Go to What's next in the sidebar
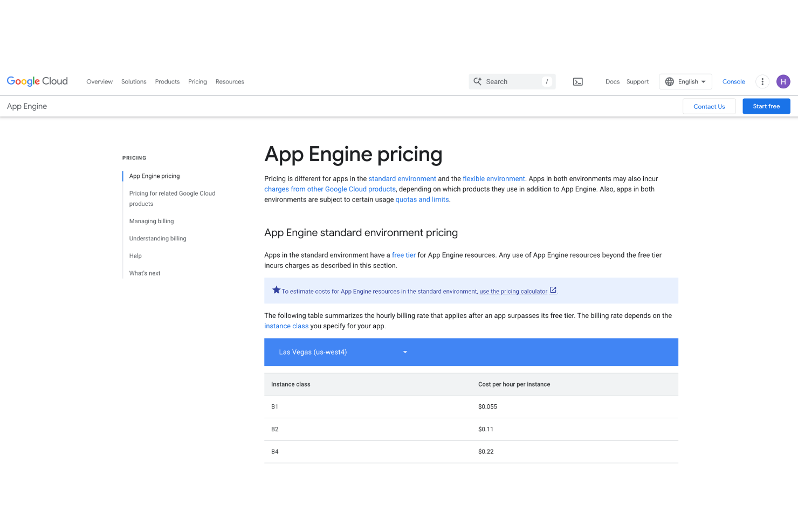This screenshot has height=532, width=798. (145, 273)
